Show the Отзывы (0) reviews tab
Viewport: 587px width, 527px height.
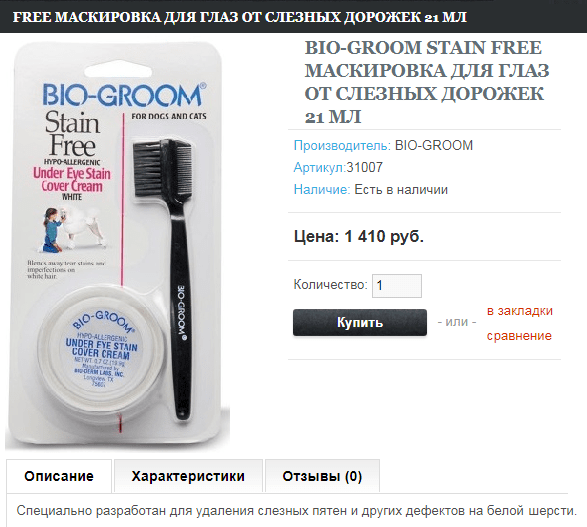coord(322,476)
